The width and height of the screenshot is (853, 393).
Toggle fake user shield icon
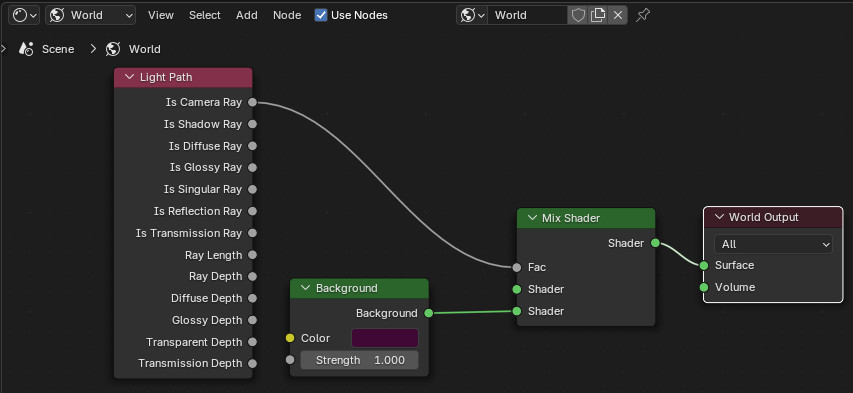[x=578, y=15]
